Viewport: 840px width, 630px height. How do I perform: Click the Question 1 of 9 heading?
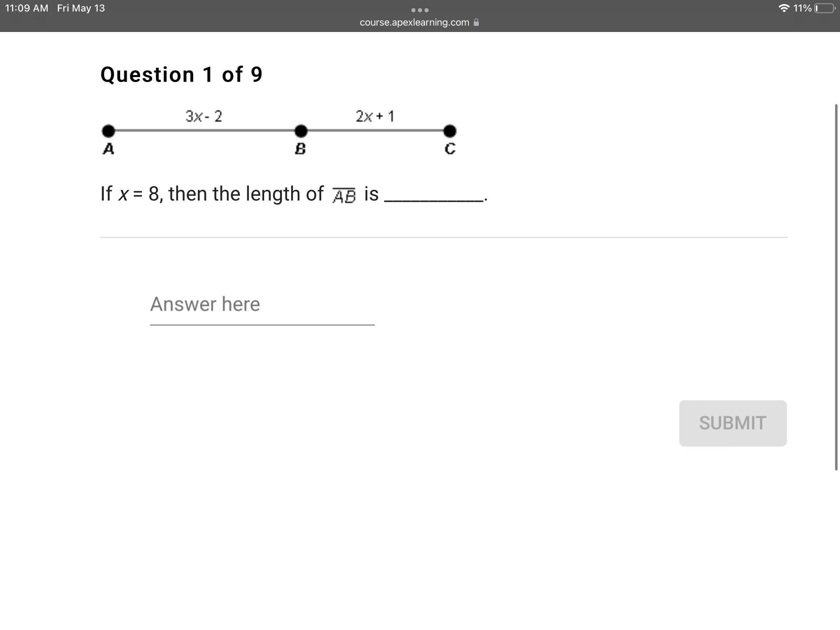coord(181,75)
